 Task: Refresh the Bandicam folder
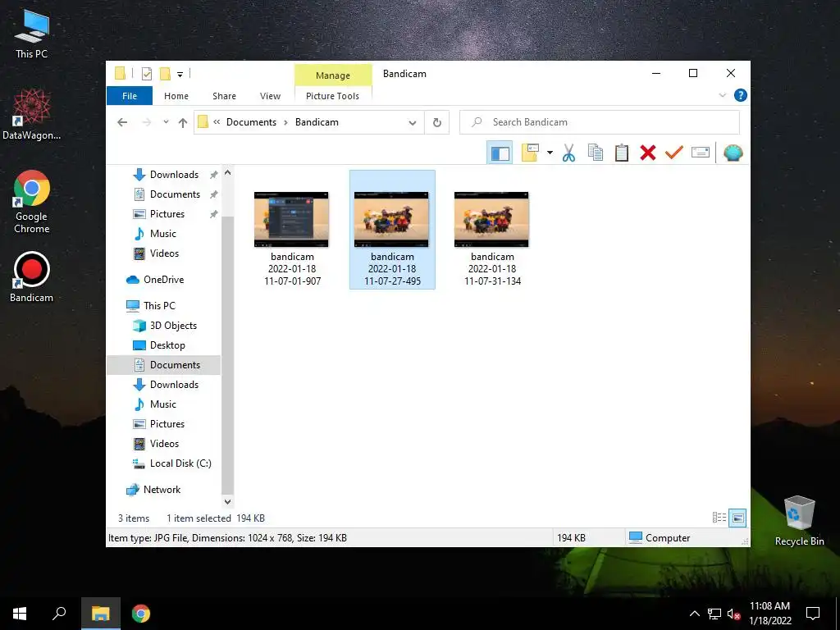point(437,123)
